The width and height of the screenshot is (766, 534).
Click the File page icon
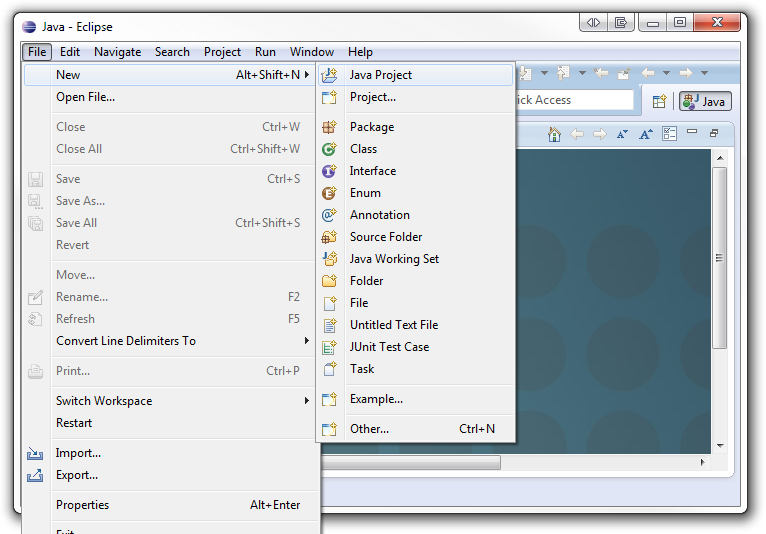tap(329, 303)
